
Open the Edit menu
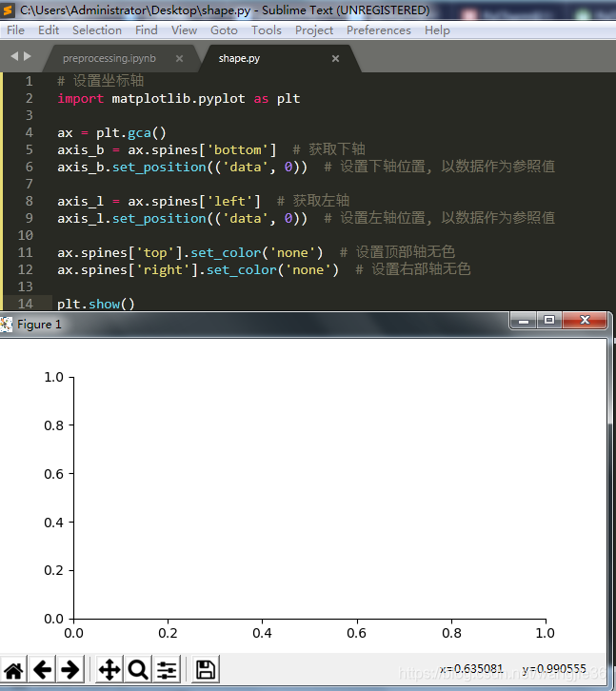point(49,30)
